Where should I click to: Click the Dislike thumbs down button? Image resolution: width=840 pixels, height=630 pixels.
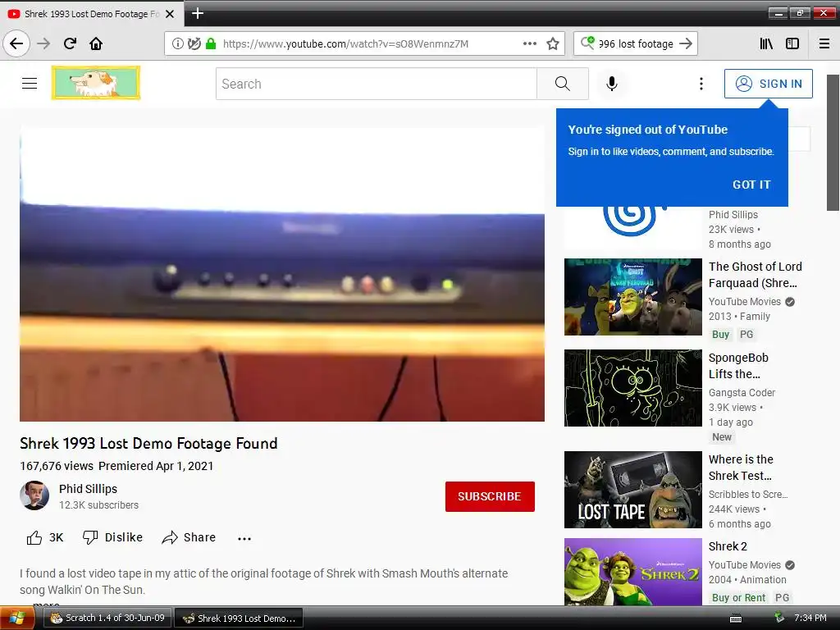point(112,537)
